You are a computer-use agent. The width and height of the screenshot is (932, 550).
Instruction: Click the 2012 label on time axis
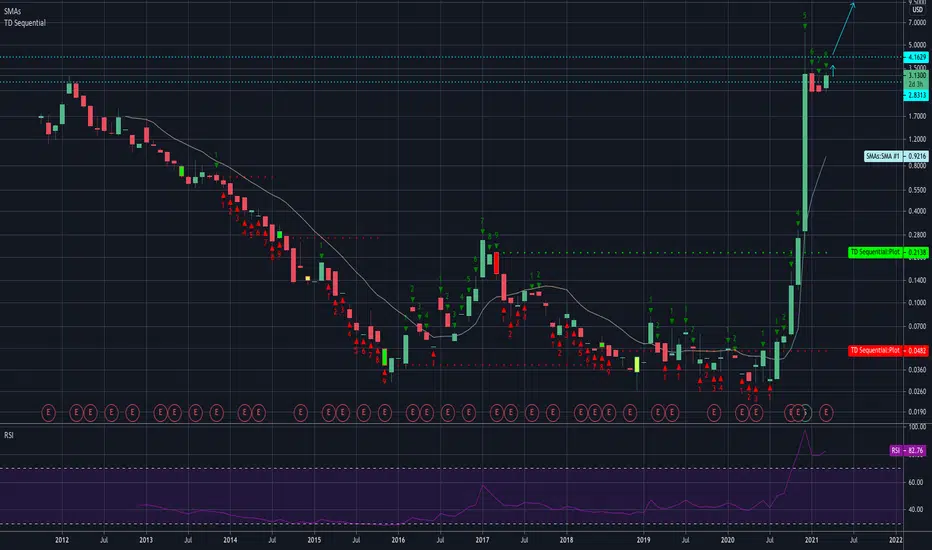[62, 540]
